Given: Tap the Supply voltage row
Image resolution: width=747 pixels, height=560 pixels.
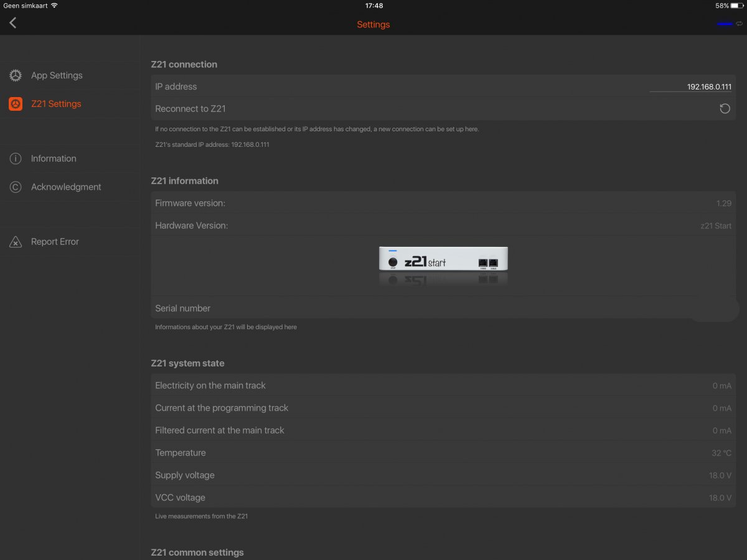Looking at the screenshot, I should point(443,475).
